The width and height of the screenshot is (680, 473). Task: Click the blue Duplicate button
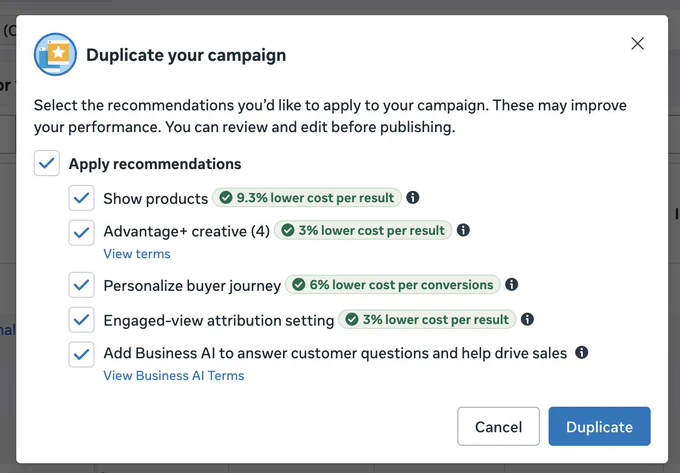(x=599, y=427)
